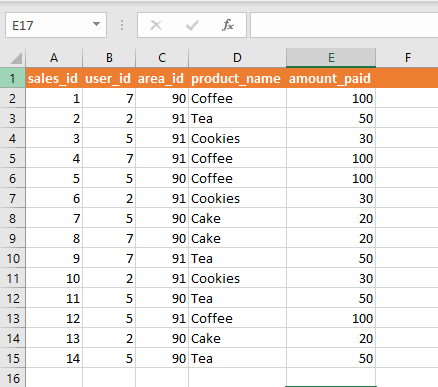Select the Tea cell in row 12
Image resolution: width=438 pixels, height=387 pixels.
[237, 298]
